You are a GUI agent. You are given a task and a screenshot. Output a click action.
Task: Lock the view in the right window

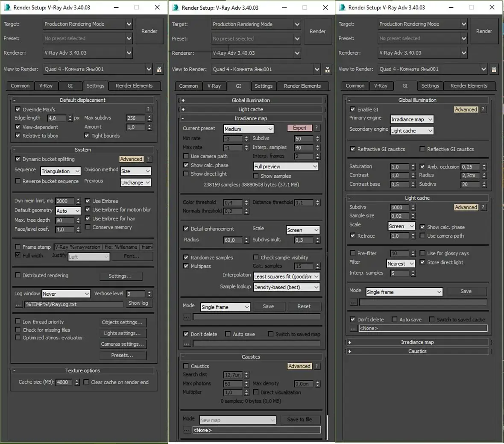pyautogui.click(x=494, y=69)
